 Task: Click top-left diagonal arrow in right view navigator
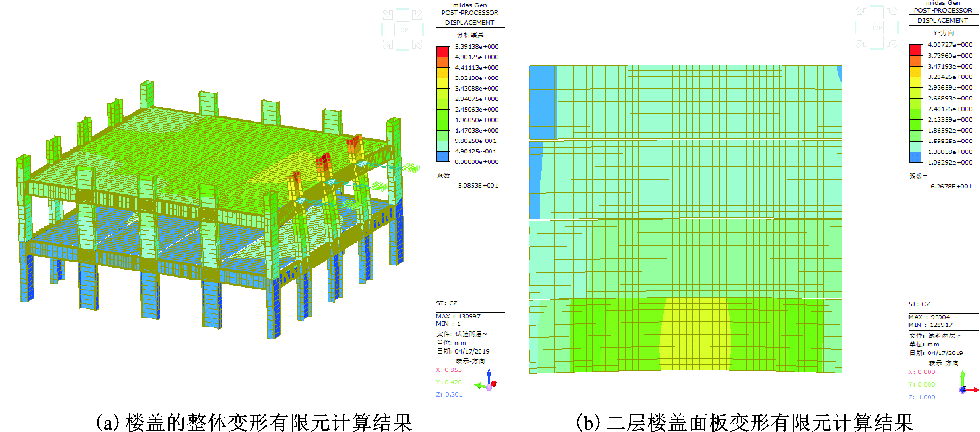[861, 13]
